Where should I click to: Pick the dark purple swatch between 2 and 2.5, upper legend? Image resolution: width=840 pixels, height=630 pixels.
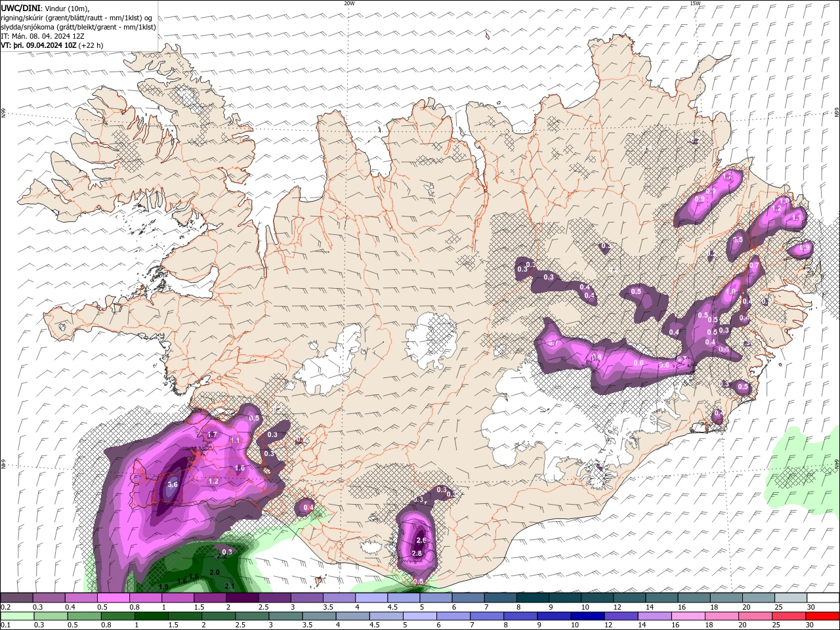pyautogui.click(x=242, y=598)
